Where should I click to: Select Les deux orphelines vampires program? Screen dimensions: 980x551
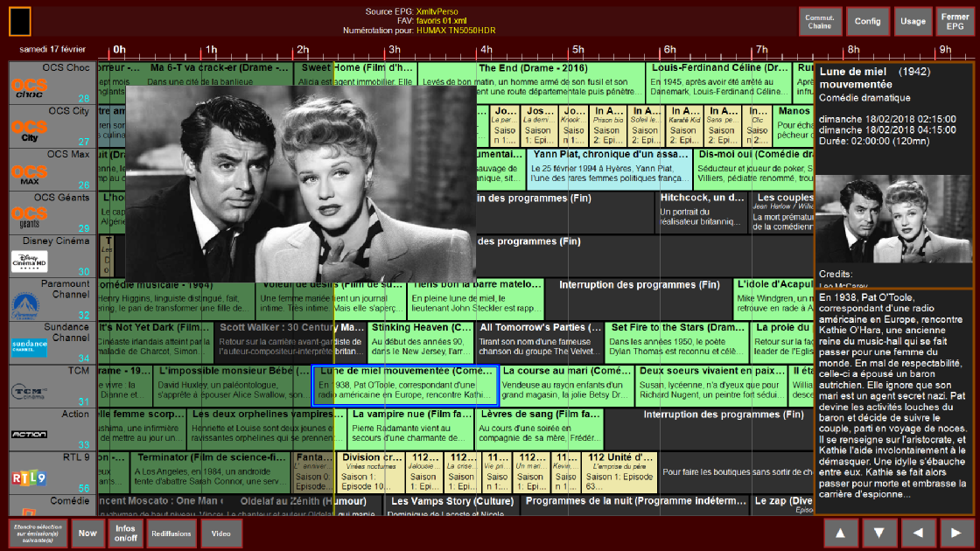coord(266,429)
